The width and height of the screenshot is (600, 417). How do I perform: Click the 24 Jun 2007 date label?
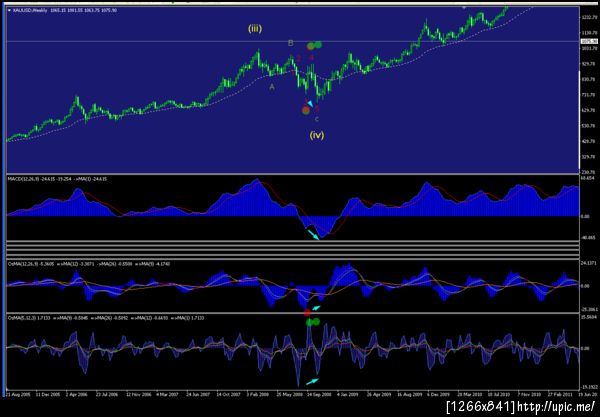(x=198, y=394)
